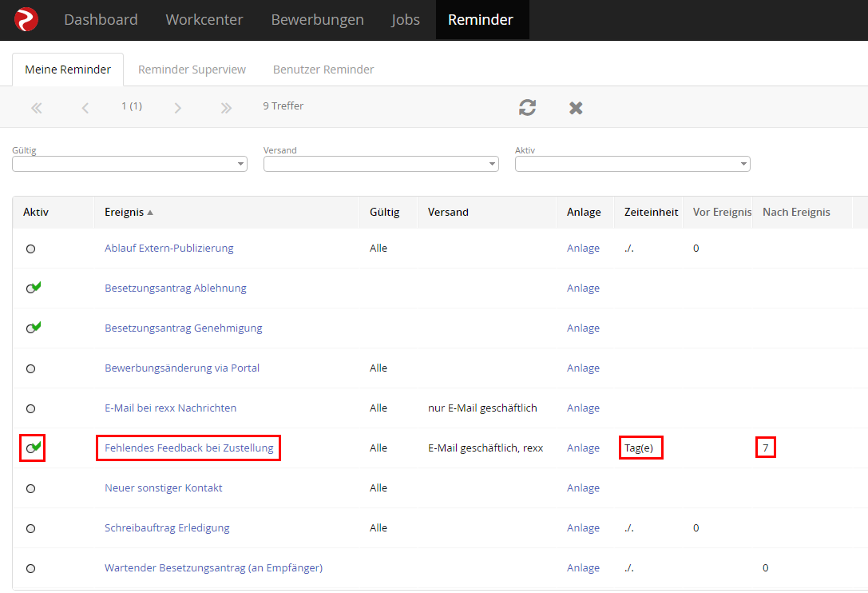Open the Workcenter menu

pos(204,19)
